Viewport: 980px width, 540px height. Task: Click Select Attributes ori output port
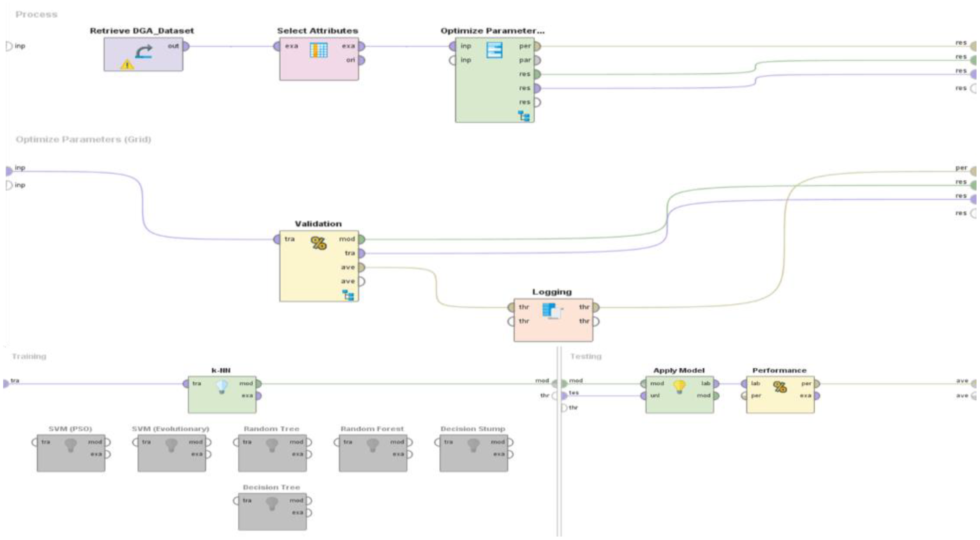click(362, 60)
